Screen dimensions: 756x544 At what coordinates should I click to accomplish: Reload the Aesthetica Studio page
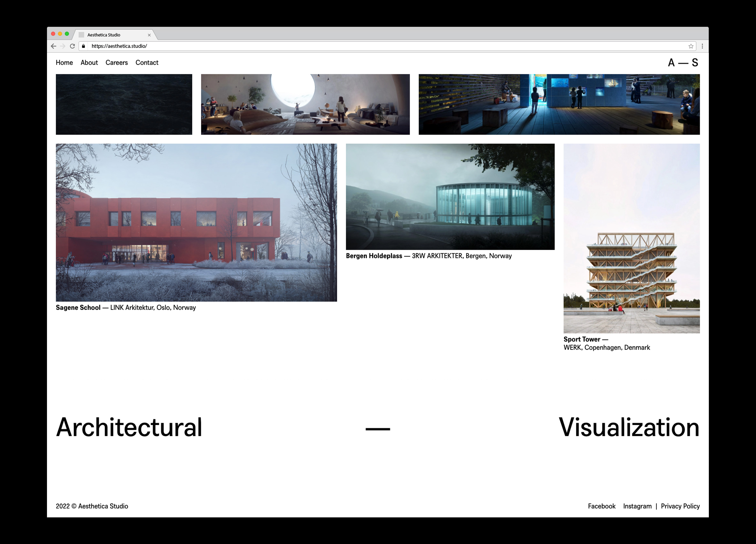tap(72, 46)
